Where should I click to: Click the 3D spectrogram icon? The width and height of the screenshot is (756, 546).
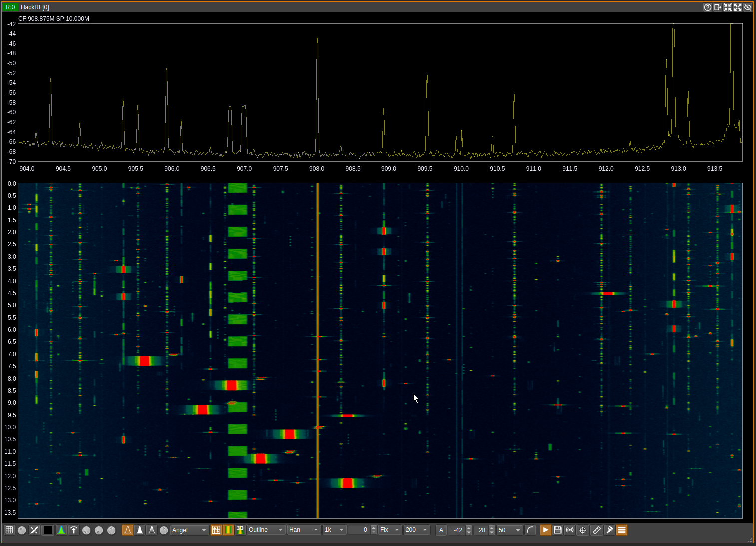coord(240,530)
